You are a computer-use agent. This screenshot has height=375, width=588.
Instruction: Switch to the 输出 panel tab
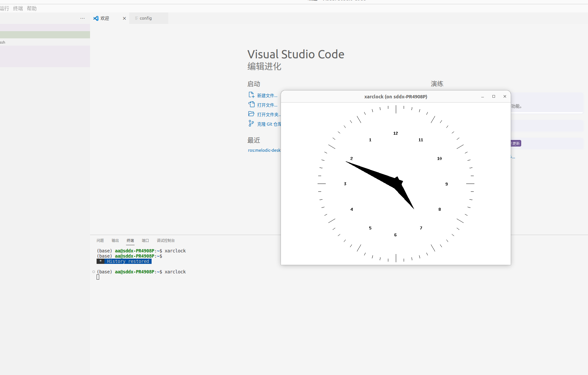115,241
